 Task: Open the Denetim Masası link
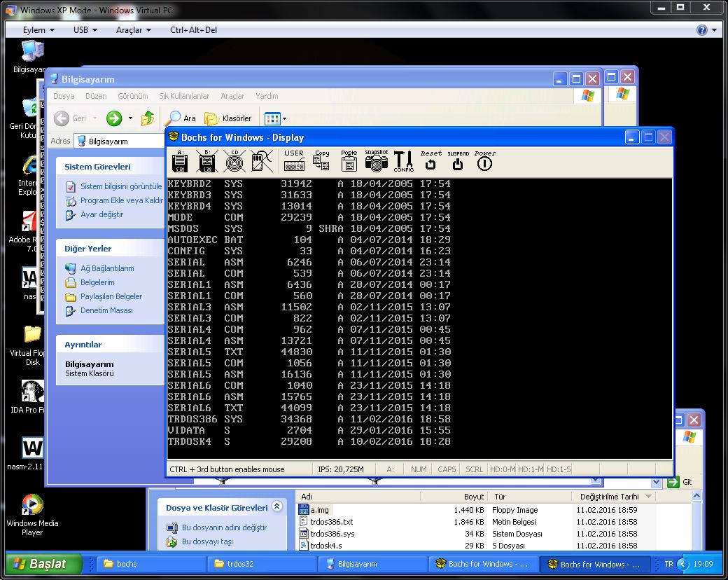tap(106, 310)
